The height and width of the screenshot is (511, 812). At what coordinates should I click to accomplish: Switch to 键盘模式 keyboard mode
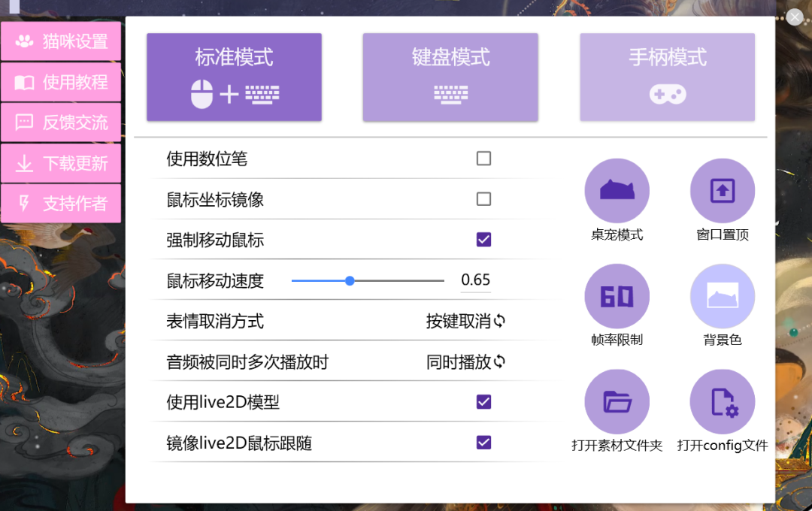[450, 77]
